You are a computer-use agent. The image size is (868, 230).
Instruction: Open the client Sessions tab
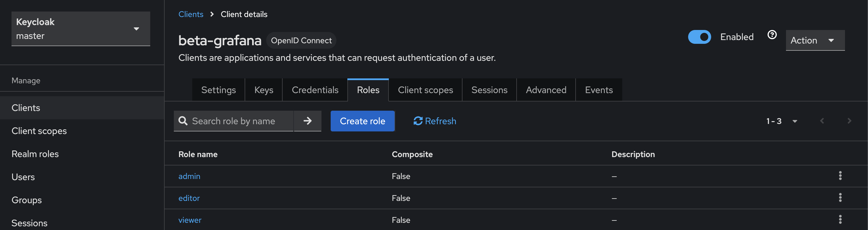[x=489, y=90]
